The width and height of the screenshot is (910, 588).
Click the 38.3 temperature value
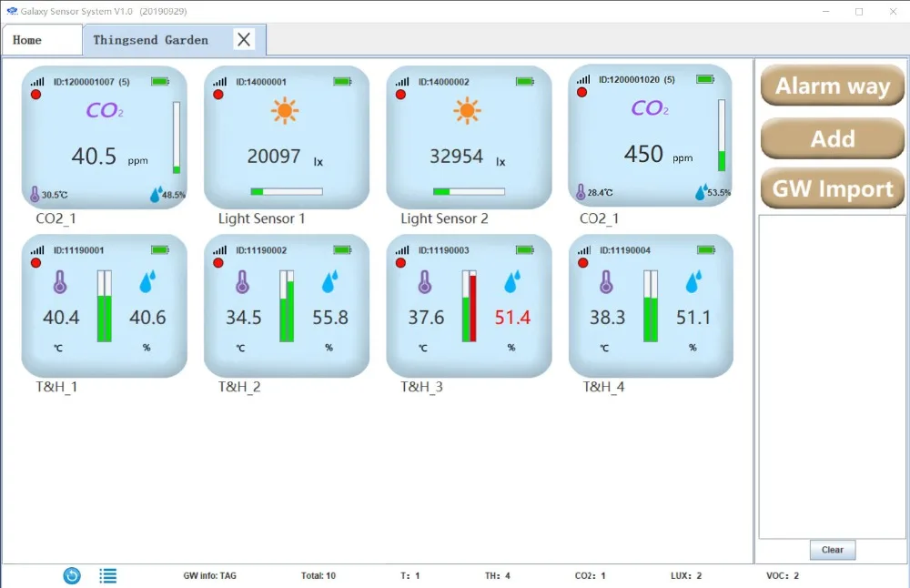pos(608,318)
